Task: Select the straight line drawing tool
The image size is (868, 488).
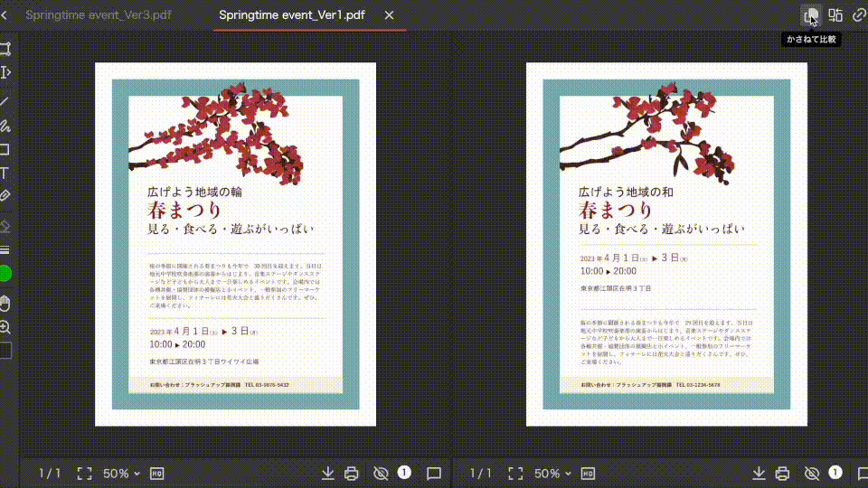Action: [x=5, y=101]
